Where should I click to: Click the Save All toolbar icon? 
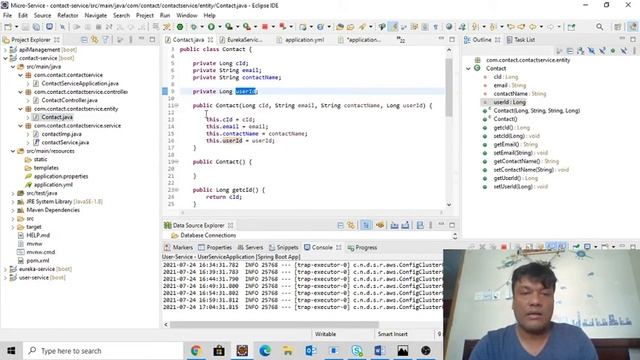pos(36,27)
